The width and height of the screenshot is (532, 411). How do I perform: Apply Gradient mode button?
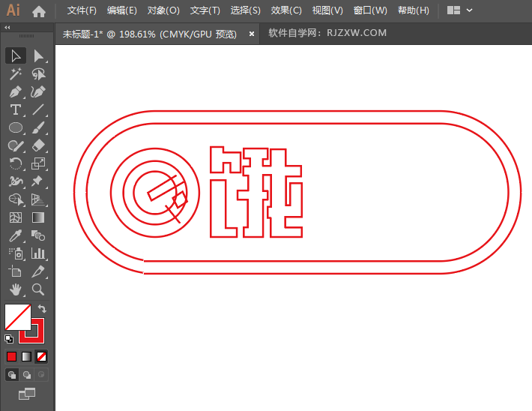(26, 357)
